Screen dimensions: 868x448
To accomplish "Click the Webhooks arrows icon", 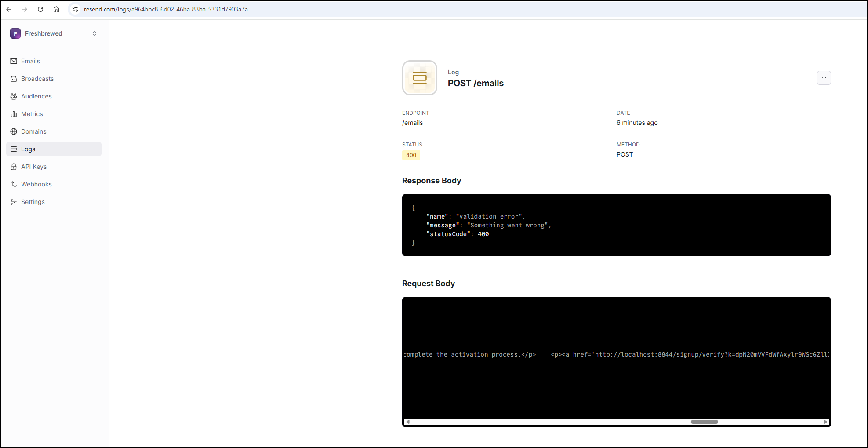I will point(14,184).
